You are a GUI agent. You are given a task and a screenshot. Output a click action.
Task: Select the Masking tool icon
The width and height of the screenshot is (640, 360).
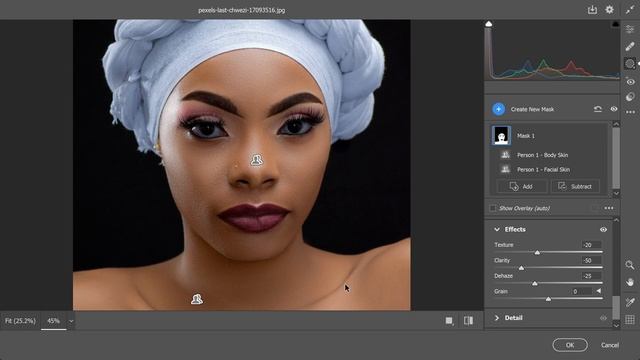pos(630,64)
